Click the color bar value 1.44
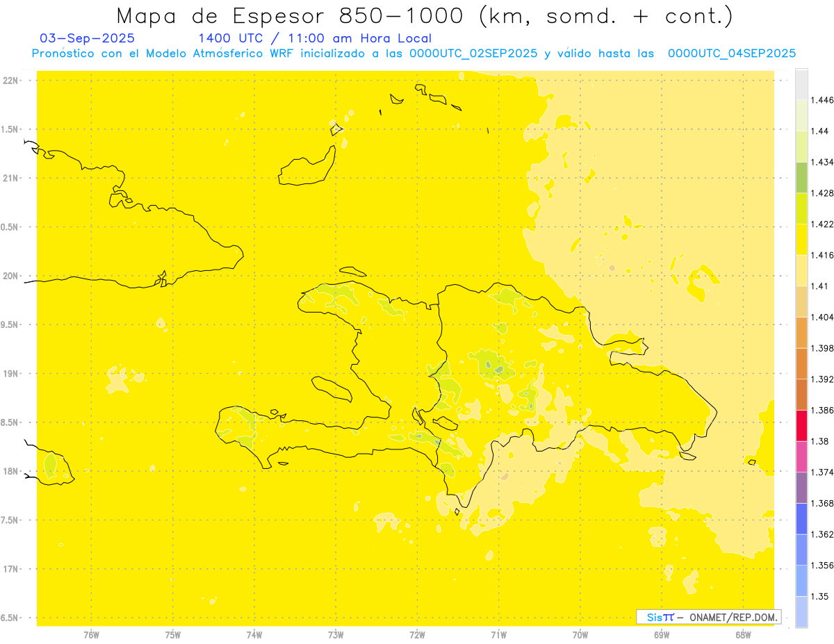 pos(820,131)
